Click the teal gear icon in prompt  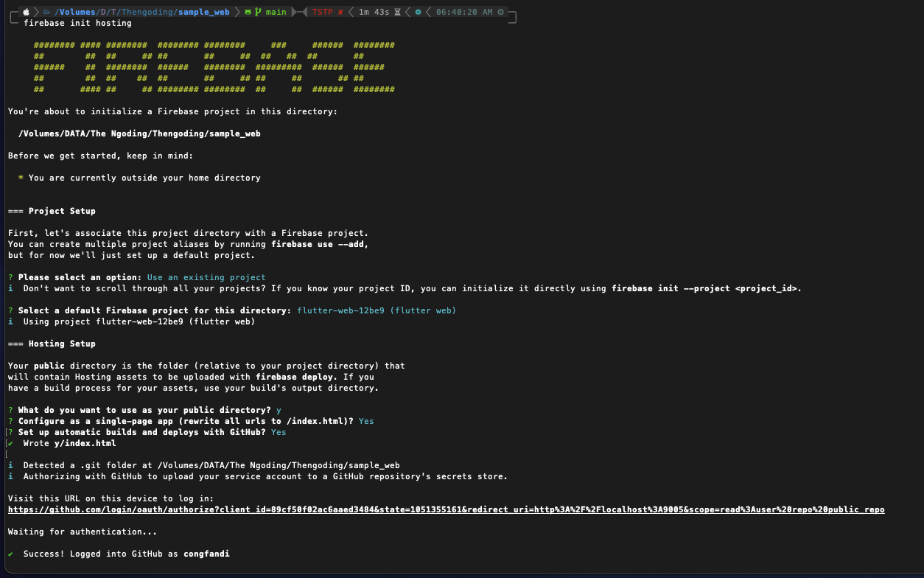point(418,12)
